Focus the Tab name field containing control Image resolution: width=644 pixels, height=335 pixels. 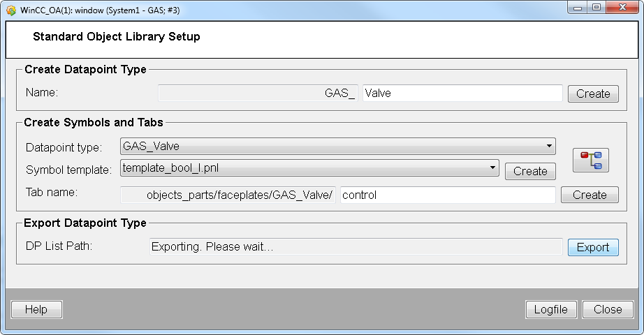coord(448,195)
